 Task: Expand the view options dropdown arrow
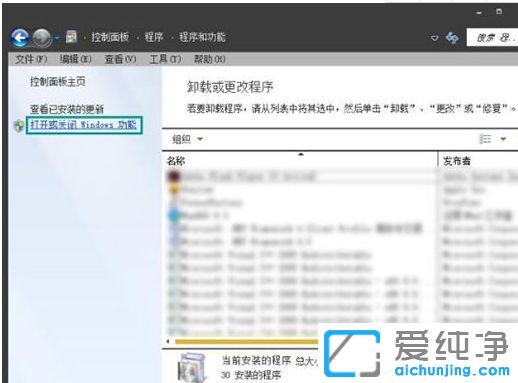click(503, 139)
